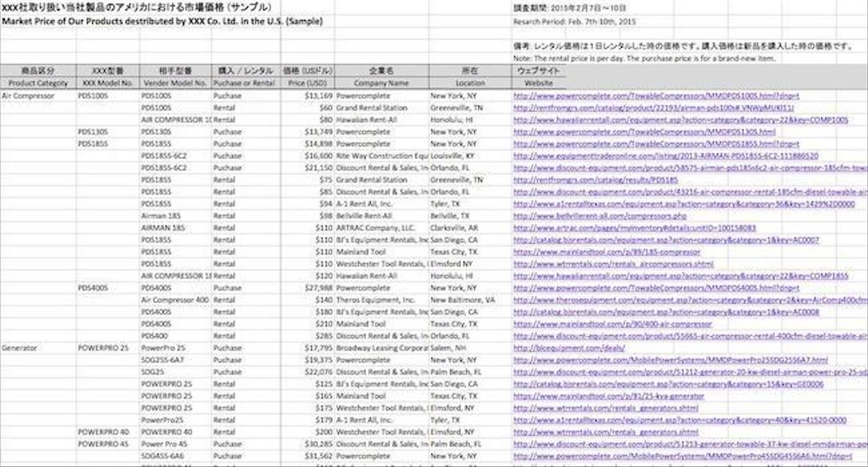The width and height of the screenshot is (868, 467).
Task: Select the 'Theros Equipment, Inc.' cell
Action: 381,299
